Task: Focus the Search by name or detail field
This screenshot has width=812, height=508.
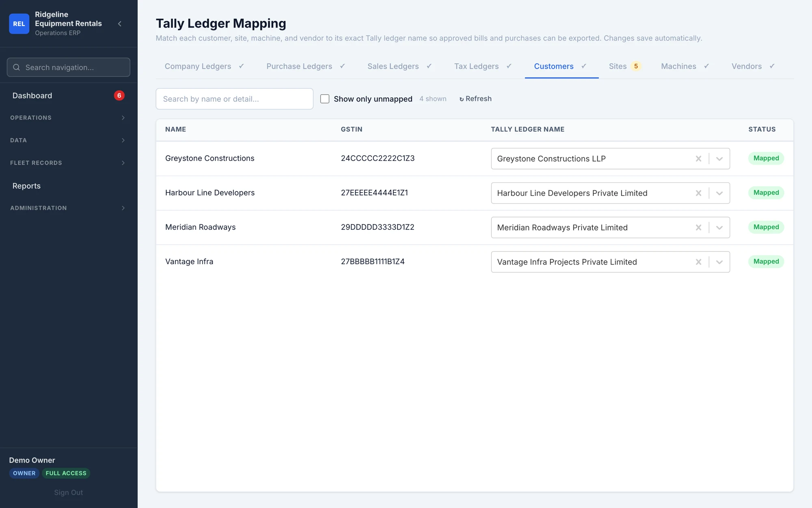Action: tap(234, 99)
